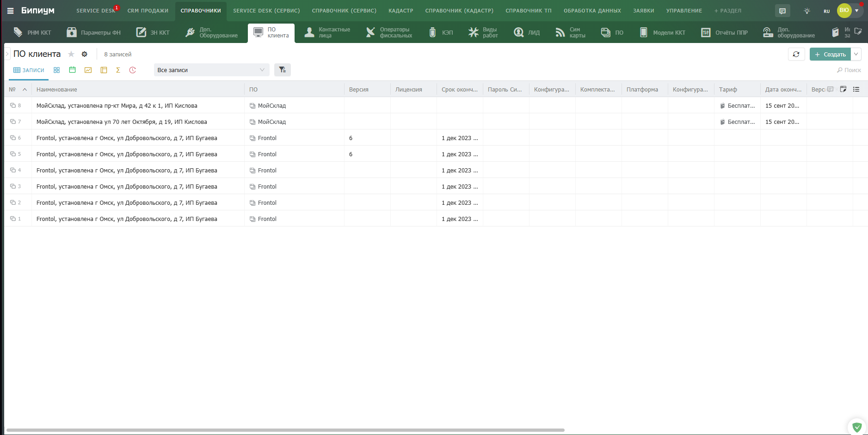Open the Контактные лица directory
The image size is (868, 435).
pyautogui.click(x=327, y=32)
